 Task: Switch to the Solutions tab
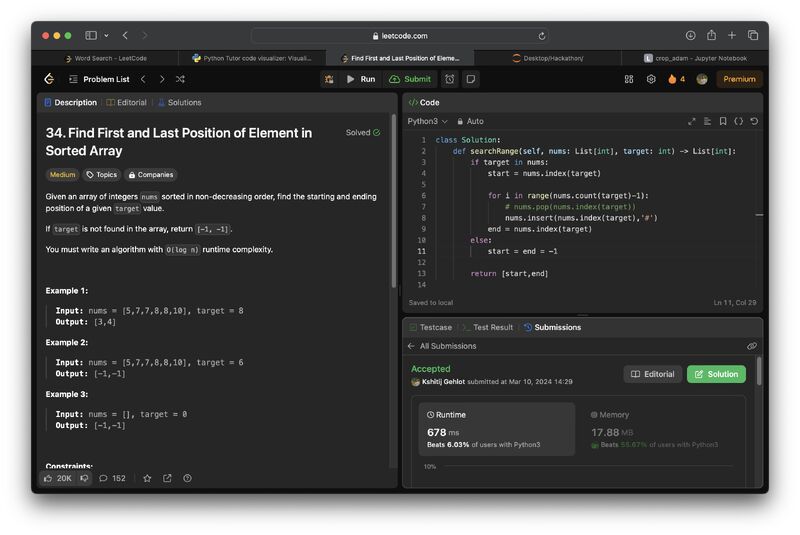coord(180,103)
